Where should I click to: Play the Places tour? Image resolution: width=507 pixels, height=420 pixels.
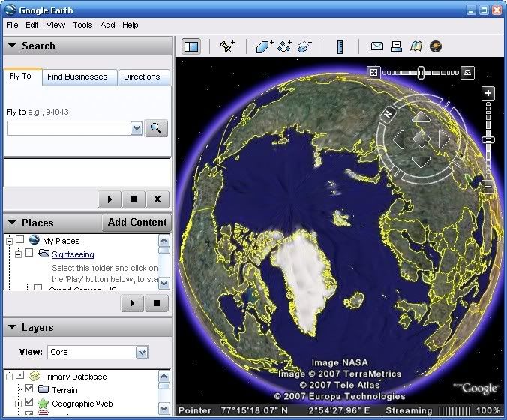pyautogui.click(x=132, y=303)
